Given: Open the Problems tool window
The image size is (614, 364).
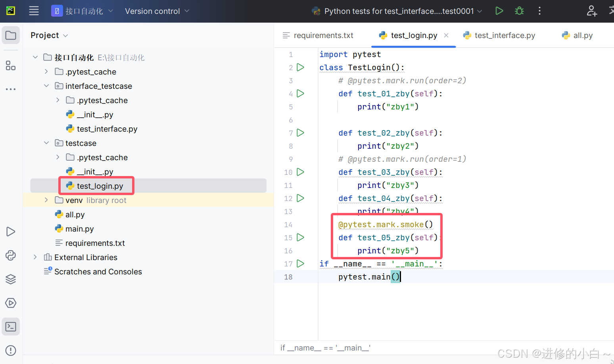Looking at the screenshot, I should tap(10, 350).
